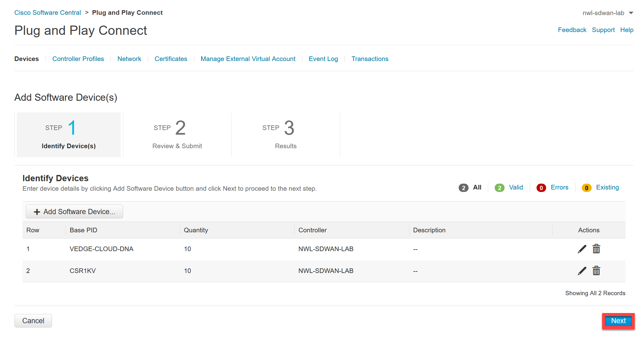
Task: Click Add Software Device button
Action: click(73, 211)
